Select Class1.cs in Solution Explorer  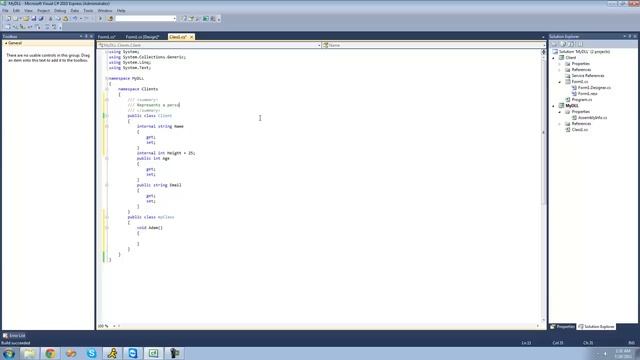(580, 130)
